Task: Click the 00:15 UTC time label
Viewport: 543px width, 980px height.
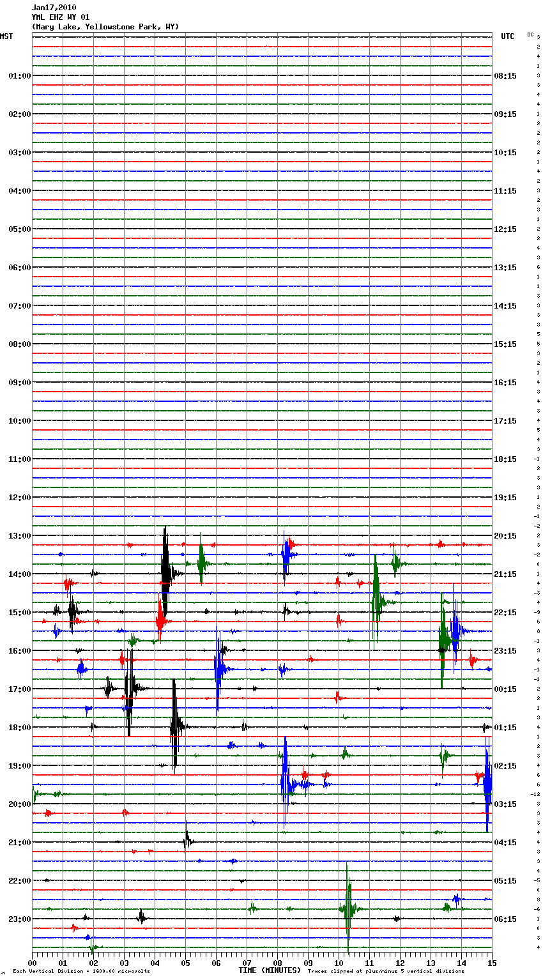Action: 505,689
